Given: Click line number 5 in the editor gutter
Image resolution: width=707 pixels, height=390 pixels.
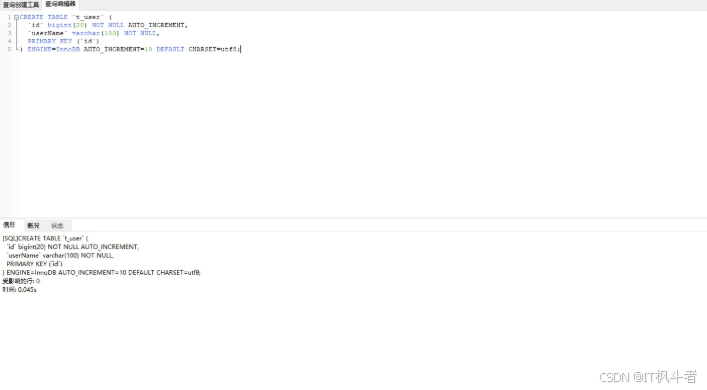Looking at the screenshot, I should [9, 49].
